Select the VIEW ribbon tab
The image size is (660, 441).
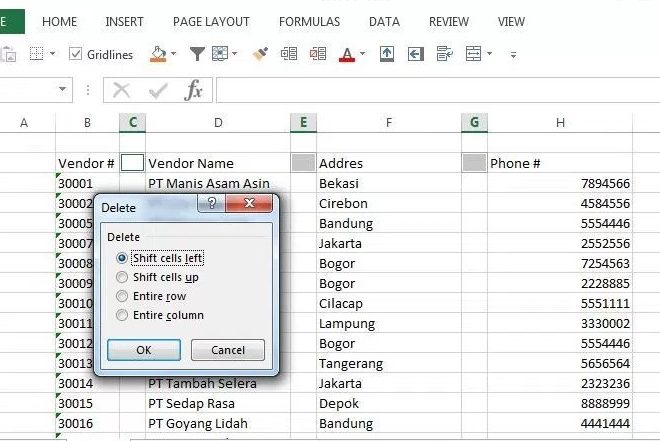[511, 22]
